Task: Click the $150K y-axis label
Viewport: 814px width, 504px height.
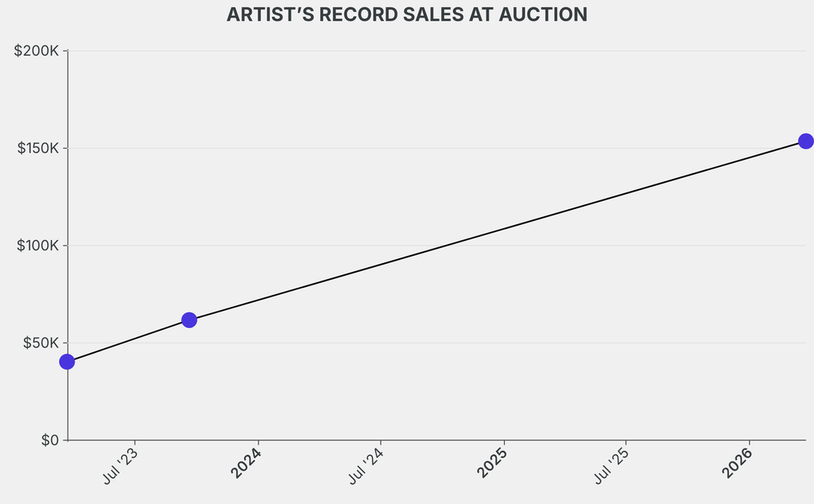Action: point(37,149)
